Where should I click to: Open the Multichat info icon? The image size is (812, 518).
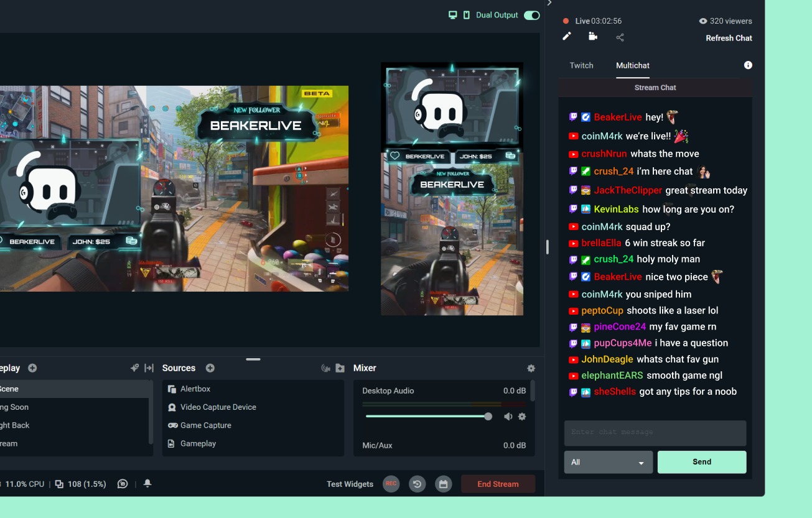[748, 65]
